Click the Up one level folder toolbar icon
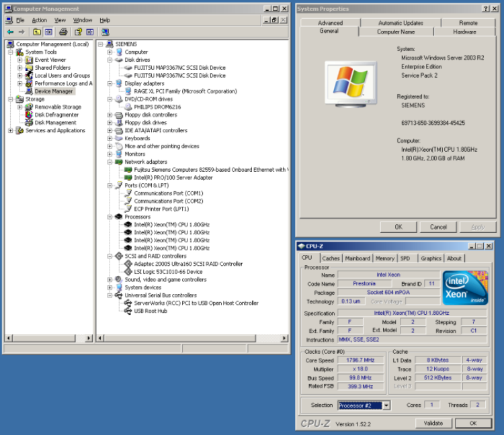Viewport: 504px width, 435px height. point(37,32)
